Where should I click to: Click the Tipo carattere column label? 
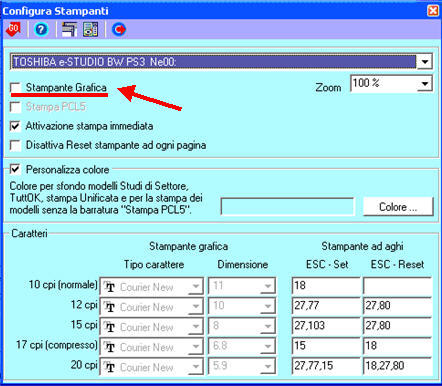click(154, 265)
